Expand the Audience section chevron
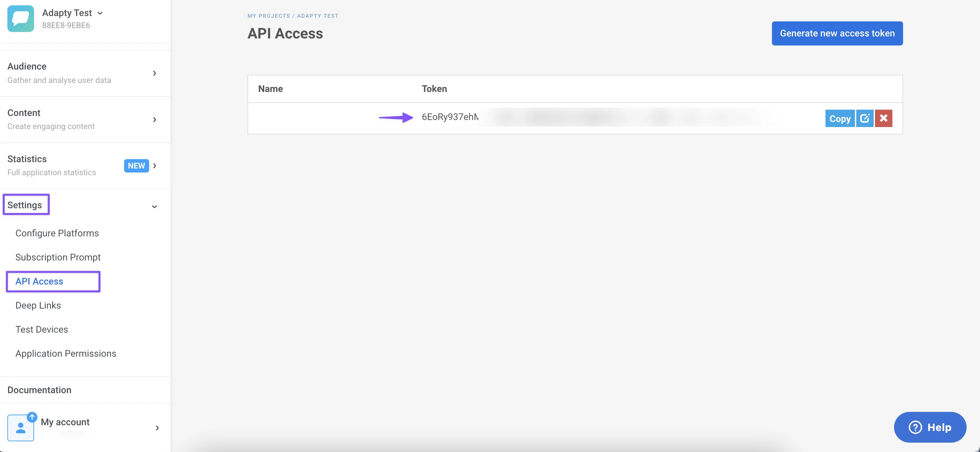The image size is (980, 452). click(155, 73)
